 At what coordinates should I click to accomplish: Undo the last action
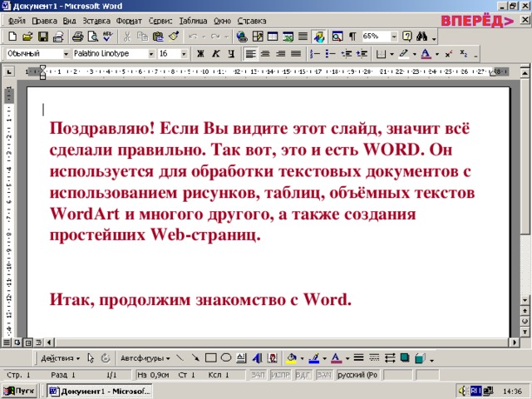[193, 37]
